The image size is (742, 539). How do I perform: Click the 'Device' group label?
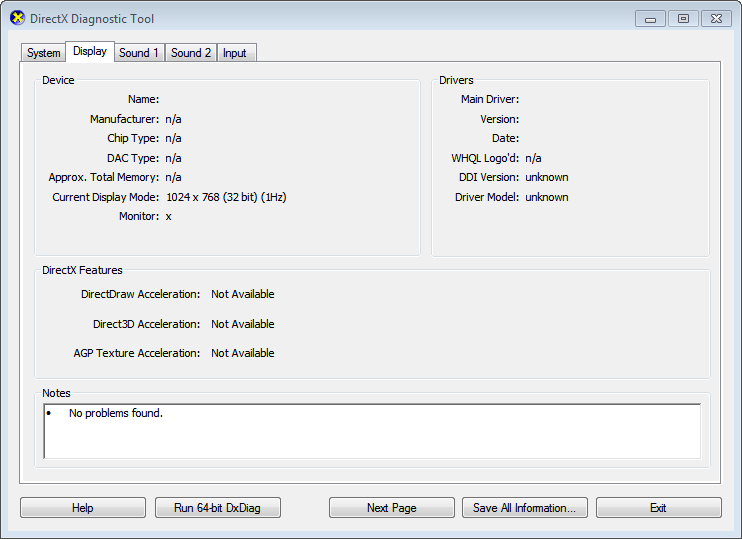click(58, 80)
